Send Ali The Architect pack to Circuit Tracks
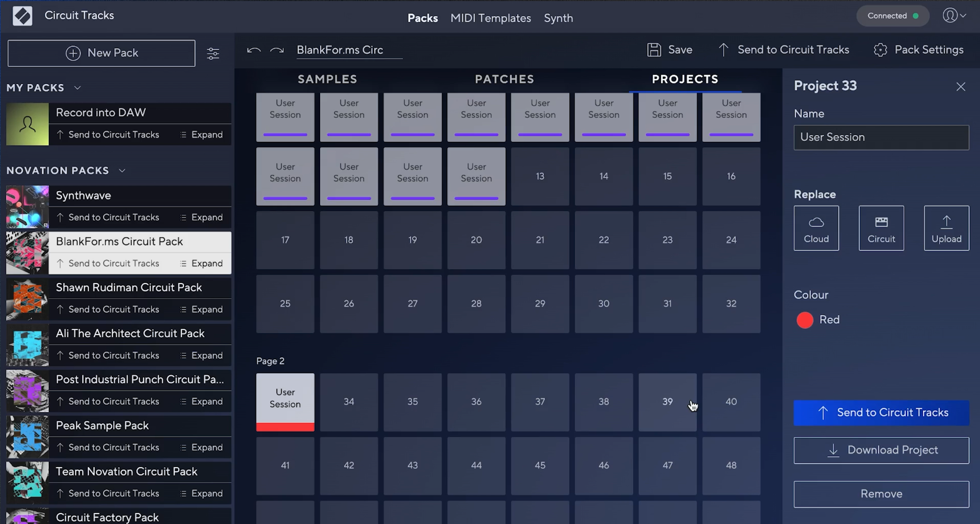Image resolution: width=980 pixels, height=524 pixels. click(108, 355)
